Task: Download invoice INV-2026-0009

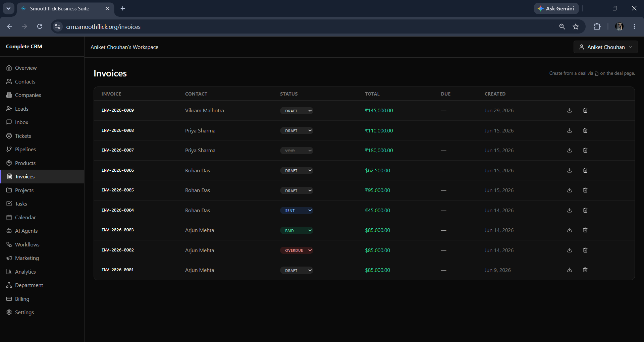Action: [569, 110]
